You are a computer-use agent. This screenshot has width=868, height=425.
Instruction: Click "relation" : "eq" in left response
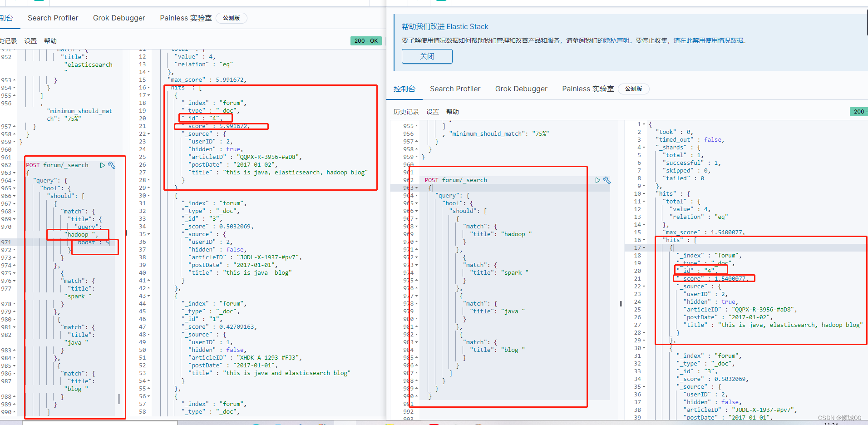pos(203,64)
